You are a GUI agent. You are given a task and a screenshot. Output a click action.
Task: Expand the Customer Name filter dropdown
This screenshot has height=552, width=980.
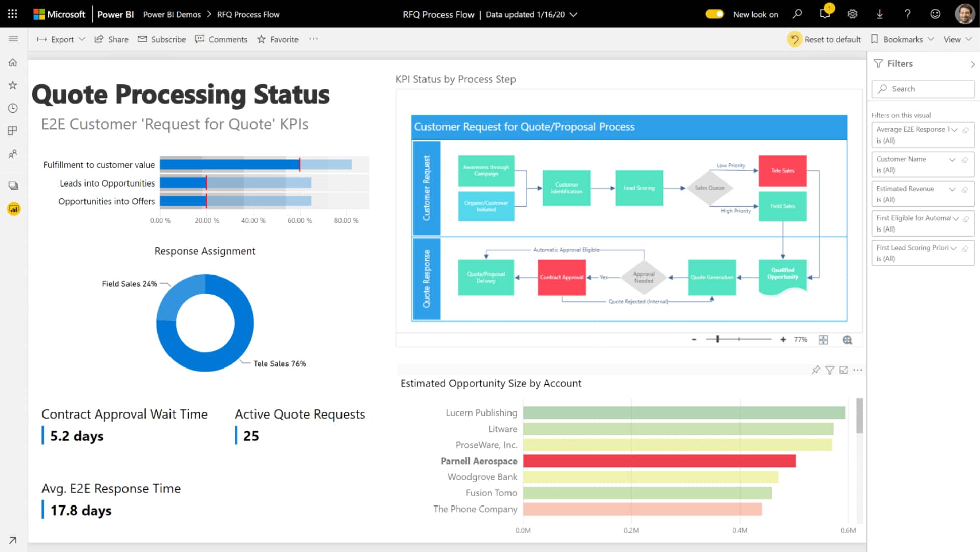pyautogui.click(x=952, y=159)
